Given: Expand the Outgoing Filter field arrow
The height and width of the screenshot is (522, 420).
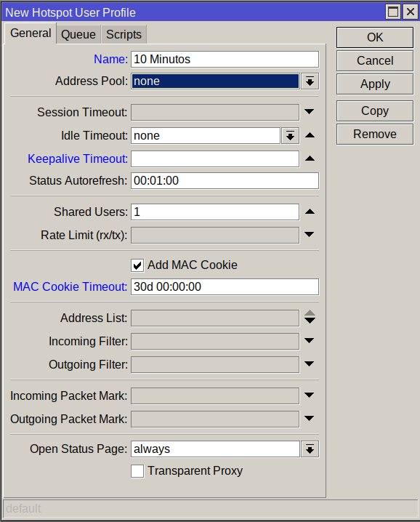Looking at the screenshot, I should point(309,364).
